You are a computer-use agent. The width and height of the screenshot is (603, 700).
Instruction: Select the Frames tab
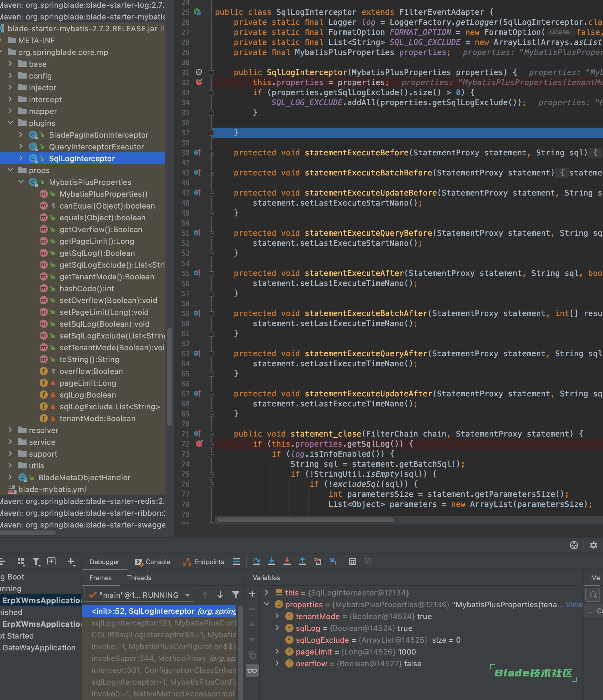[100, 578]
